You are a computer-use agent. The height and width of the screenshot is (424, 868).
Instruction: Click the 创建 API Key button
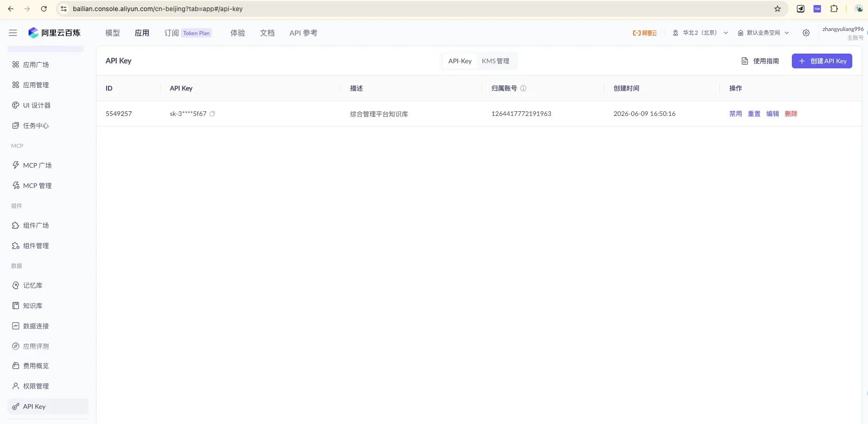tap(822, 61)
